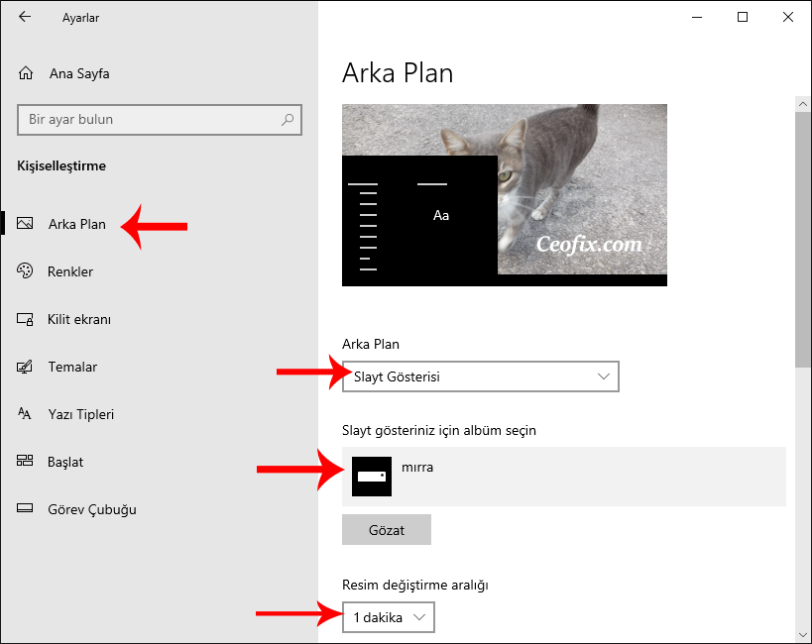Go back with the arrow icon
Screen dimensions: 812x644
tap(25, 17)
